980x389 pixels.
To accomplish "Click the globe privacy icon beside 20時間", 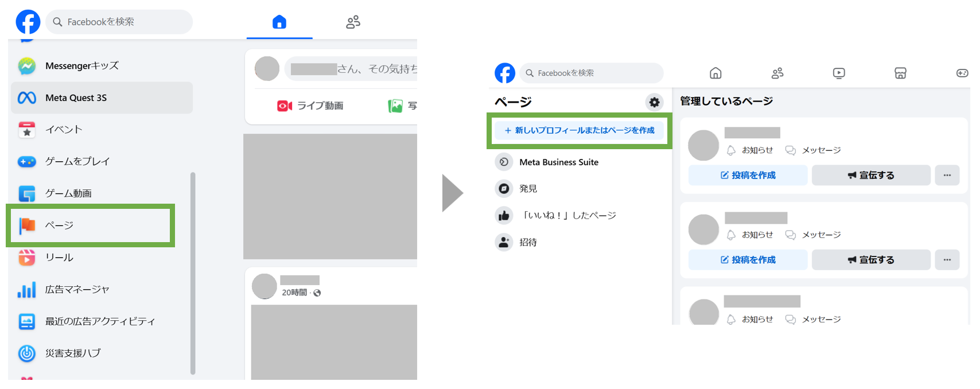I will pos(317,293).
